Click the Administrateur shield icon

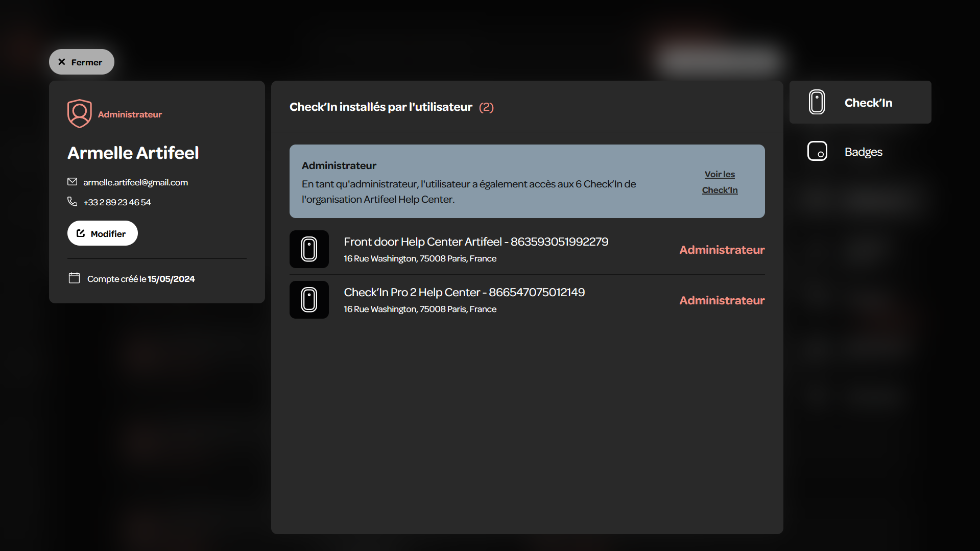(79, 113)
